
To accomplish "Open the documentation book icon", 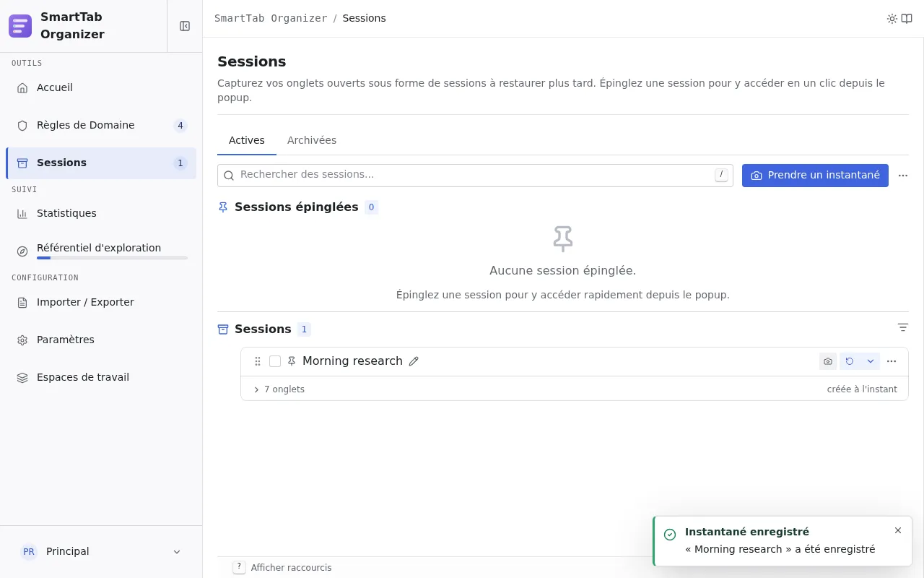I will (907, 19).
